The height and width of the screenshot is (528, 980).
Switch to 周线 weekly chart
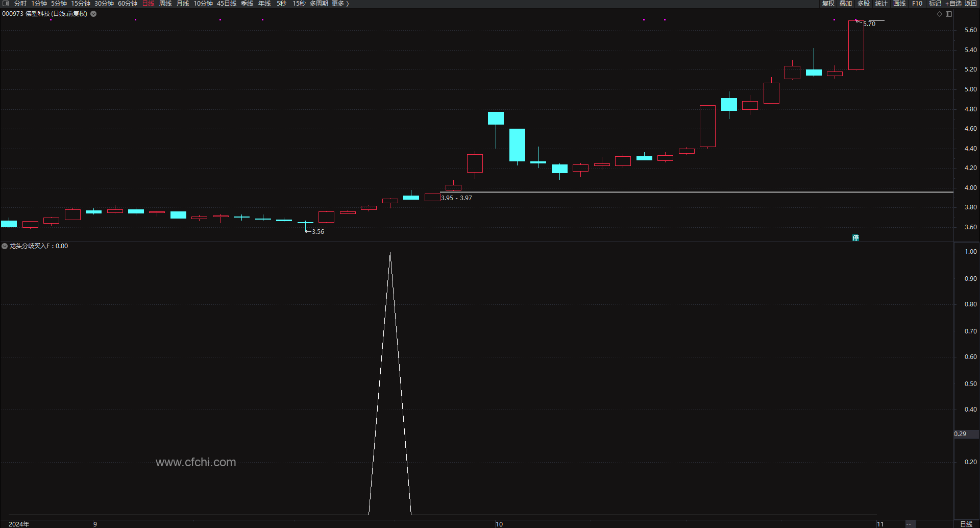coord(165,4)
